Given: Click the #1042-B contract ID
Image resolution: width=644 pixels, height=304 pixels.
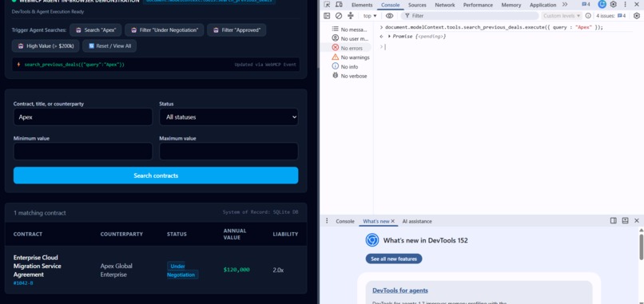Looking at the screenshot, I should point(23,283).
